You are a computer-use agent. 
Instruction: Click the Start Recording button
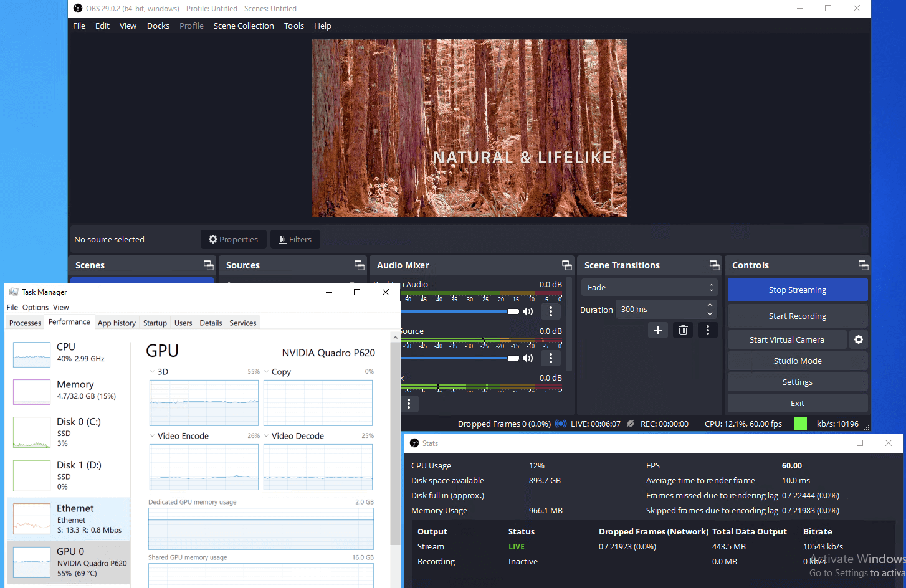tap(797, 316)
